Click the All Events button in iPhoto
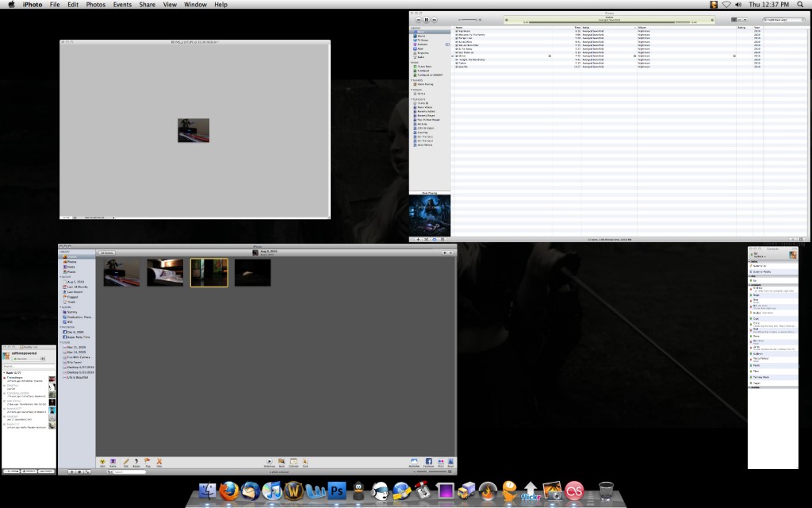The image size is (812, 508). (107, 253)
